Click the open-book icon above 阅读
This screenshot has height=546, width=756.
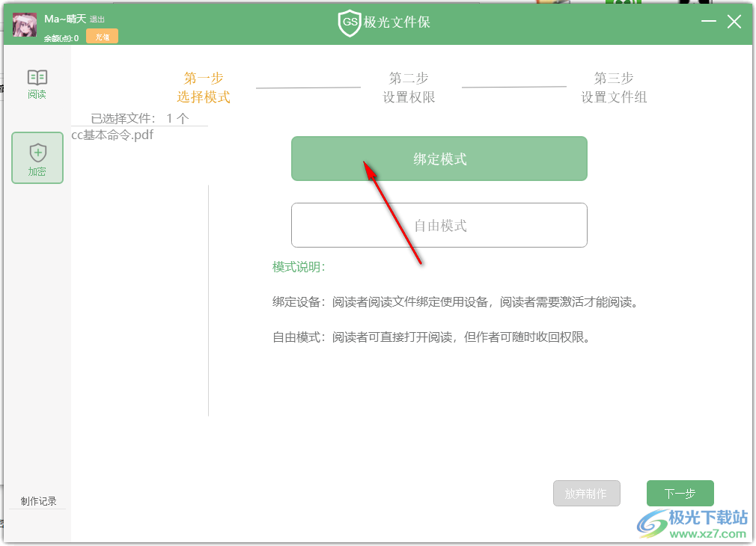37,79
